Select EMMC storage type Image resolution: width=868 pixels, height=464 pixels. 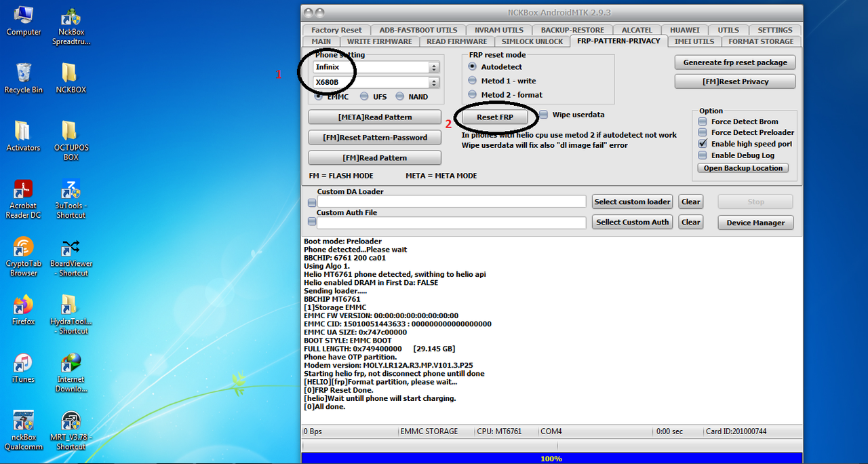[x=319, y=96]
